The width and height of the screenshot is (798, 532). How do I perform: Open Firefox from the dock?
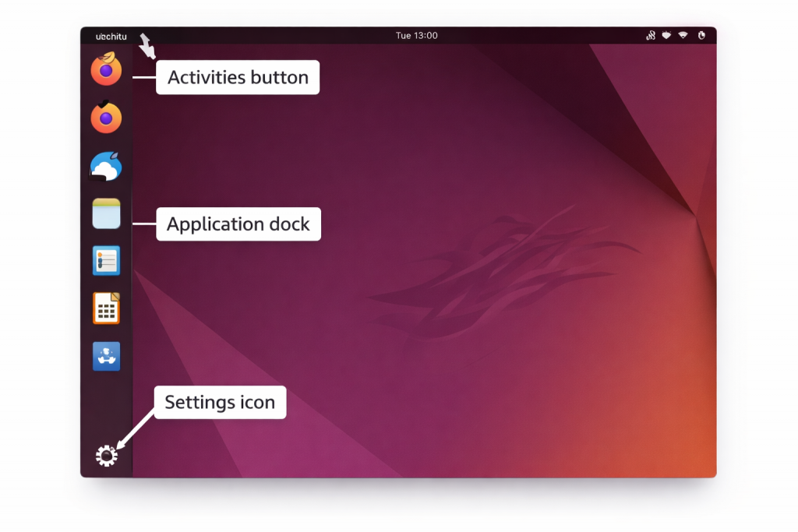106,70
